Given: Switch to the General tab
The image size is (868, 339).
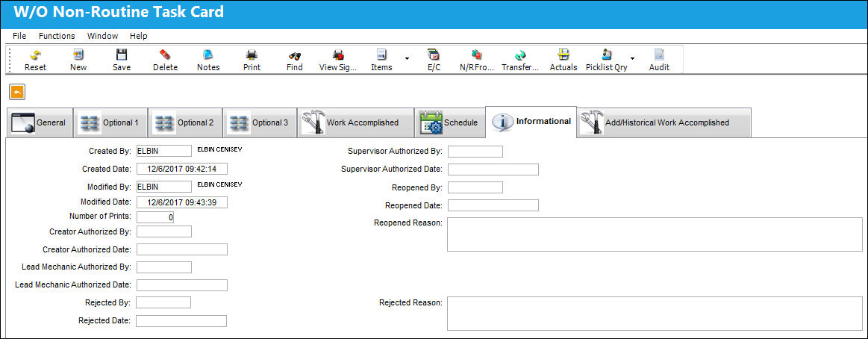Looking at the screenshot, I should [x=40, y=122].
